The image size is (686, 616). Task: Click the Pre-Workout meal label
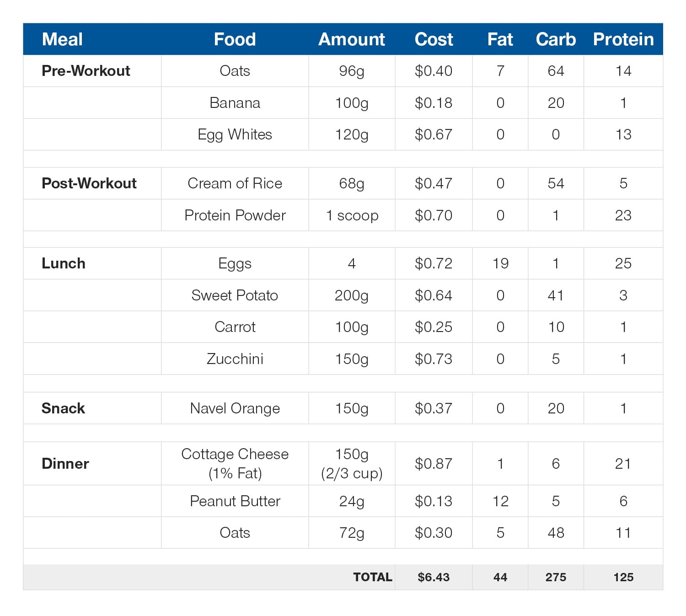pyautogui.click(x=86, y=71)
